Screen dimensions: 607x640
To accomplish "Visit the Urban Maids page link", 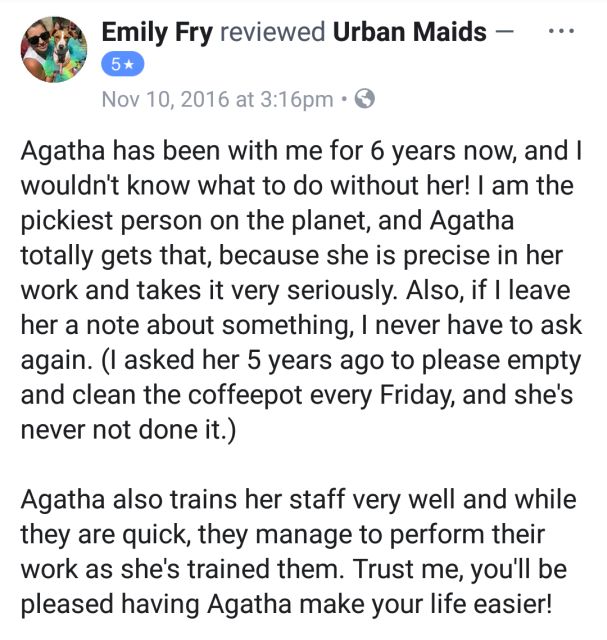I will click(409, 32).
